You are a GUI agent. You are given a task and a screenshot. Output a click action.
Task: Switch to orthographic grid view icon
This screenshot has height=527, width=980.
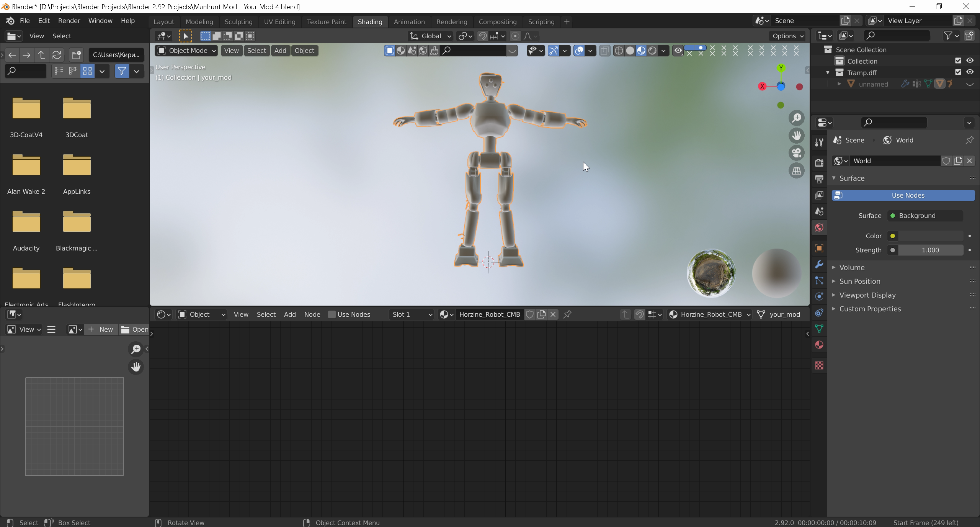[797, 171]
